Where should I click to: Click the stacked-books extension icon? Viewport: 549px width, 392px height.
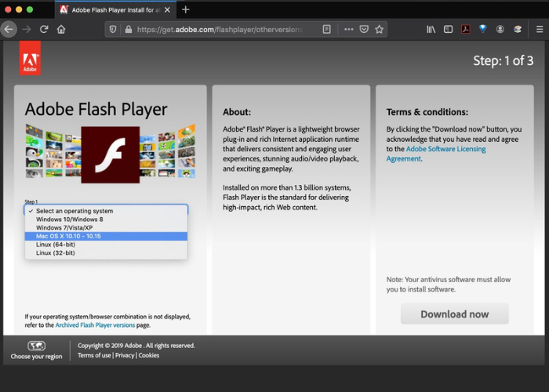tap(518, 30)
